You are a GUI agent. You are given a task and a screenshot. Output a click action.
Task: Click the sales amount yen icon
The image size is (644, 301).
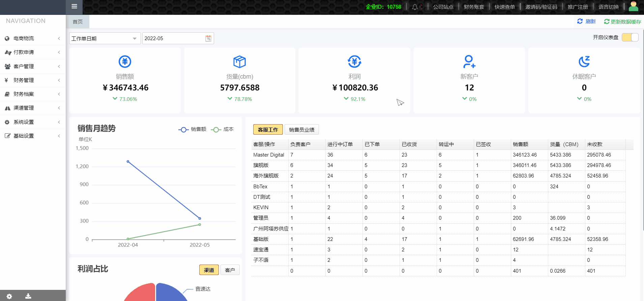point(125,62)
